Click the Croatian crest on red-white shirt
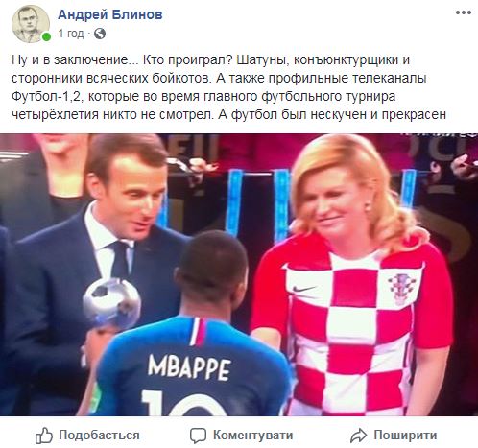The image size is (478, 448). [402, 289]
